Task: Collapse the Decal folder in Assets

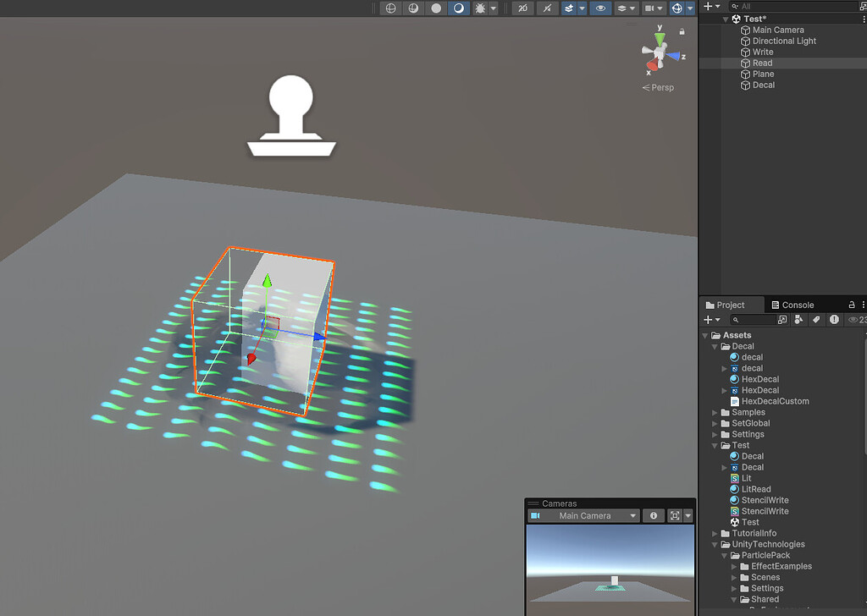Action: tap(715, 346)
